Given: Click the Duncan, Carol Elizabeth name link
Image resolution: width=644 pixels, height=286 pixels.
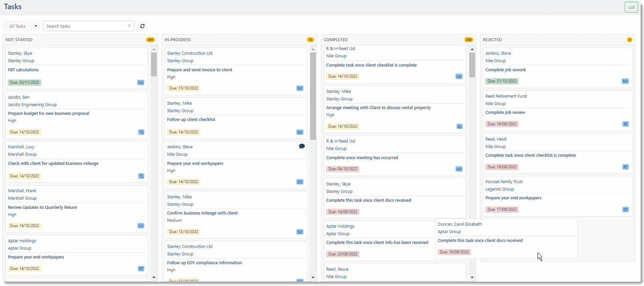Looking at the screenshot, I should [459, 224].
